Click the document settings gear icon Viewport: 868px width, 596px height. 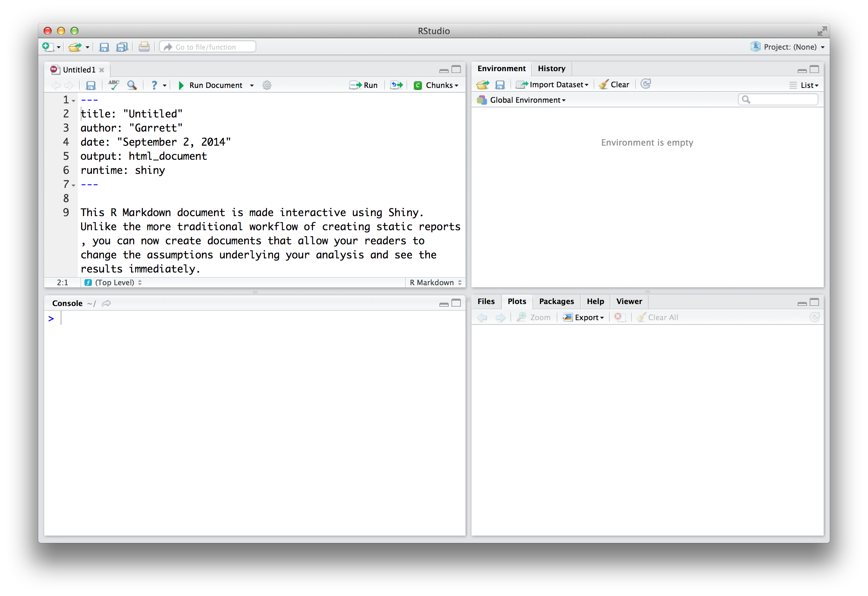267,85
